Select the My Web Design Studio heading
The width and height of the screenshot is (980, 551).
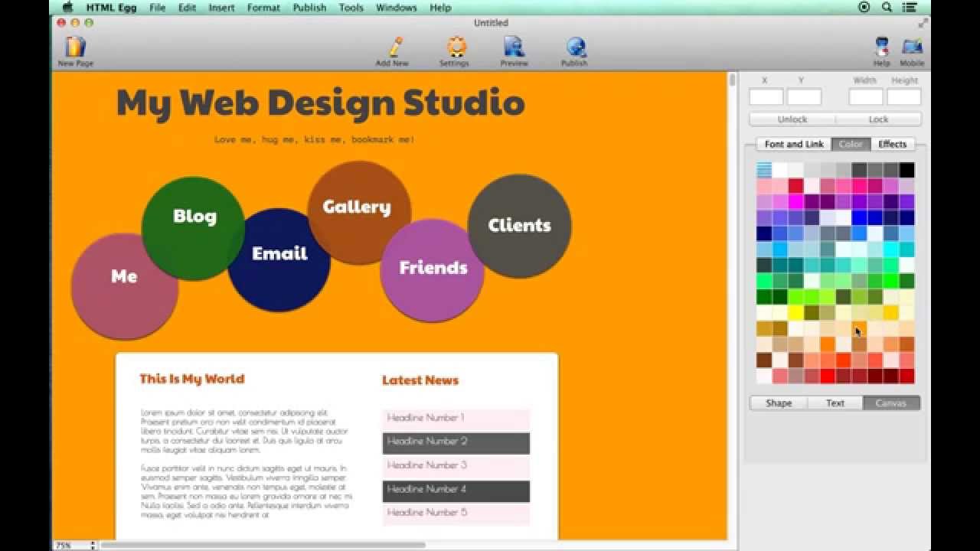tap(321, 103)
